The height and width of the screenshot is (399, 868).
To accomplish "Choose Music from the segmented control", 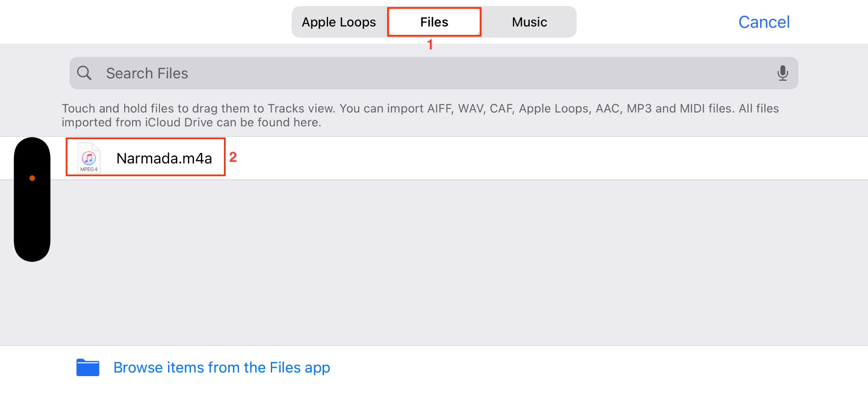I will 529,22.
